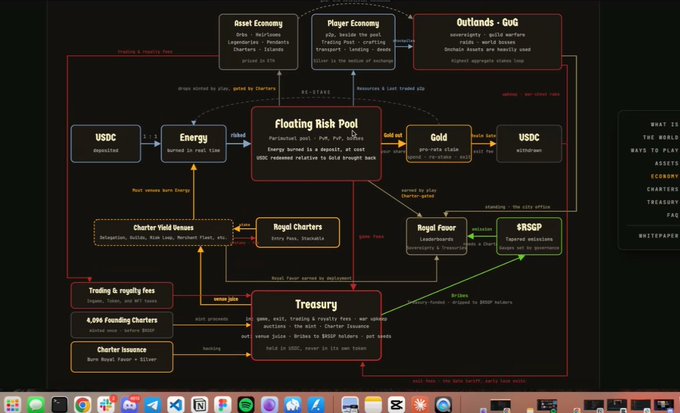Image resolution: width=680 pixels, height=413 pixels.
Task: Go to the WHAT IS section link
Action: 664,125
